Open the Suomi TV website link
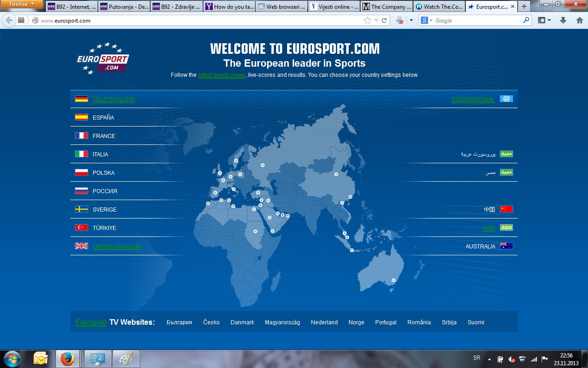 (x=476, y=322)
